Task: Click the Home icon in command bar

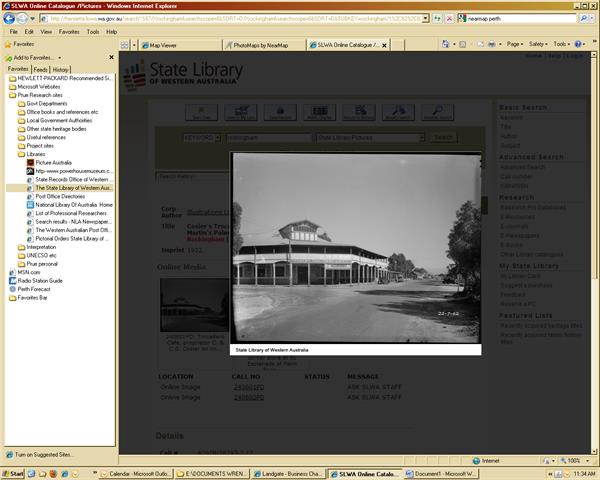Action: 445,44
